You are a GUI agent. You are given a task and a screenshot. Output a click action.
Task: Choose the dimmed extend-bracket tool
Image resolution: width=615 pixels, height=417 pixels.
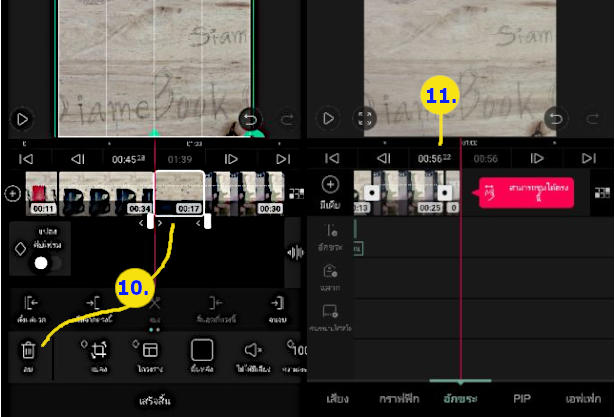coord(216,310)
